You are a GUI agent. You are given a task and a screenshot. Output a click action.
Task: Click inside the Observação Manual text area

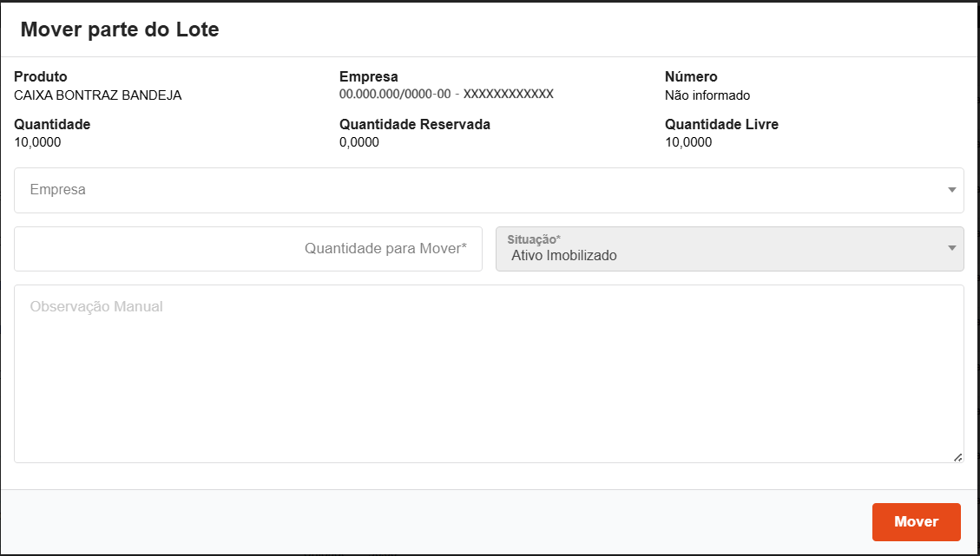[x=489, y=373]
